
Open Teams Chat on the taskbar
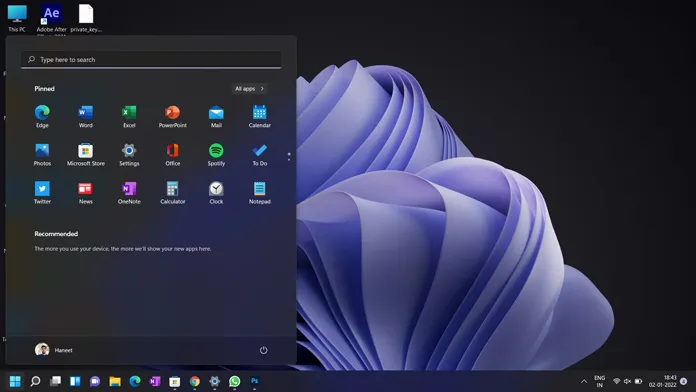(95, 381)
